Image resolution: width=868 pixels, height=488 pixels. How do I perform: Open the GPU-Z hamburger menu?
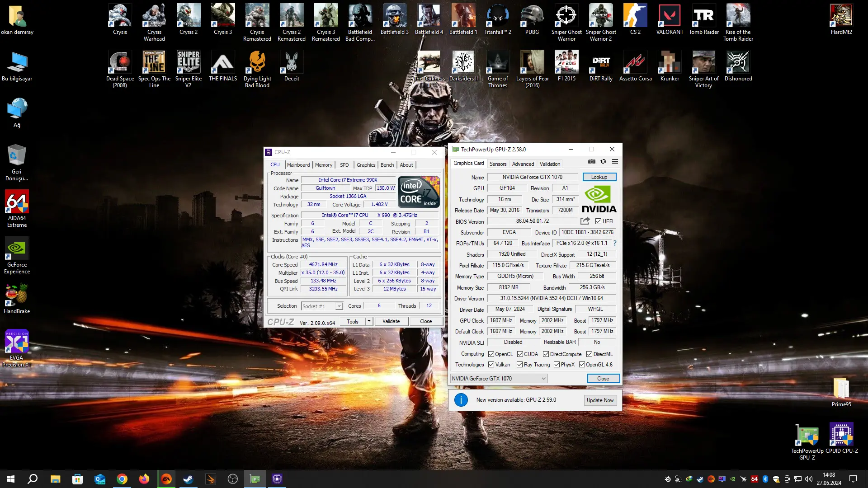(615, 161)
